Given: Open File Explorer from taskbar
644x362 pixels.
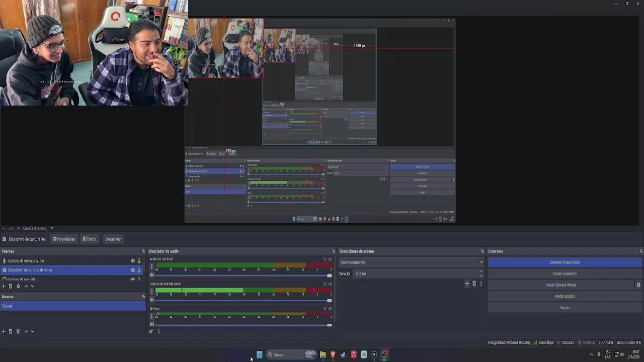Looking at the screenshot, I should 323,354.
